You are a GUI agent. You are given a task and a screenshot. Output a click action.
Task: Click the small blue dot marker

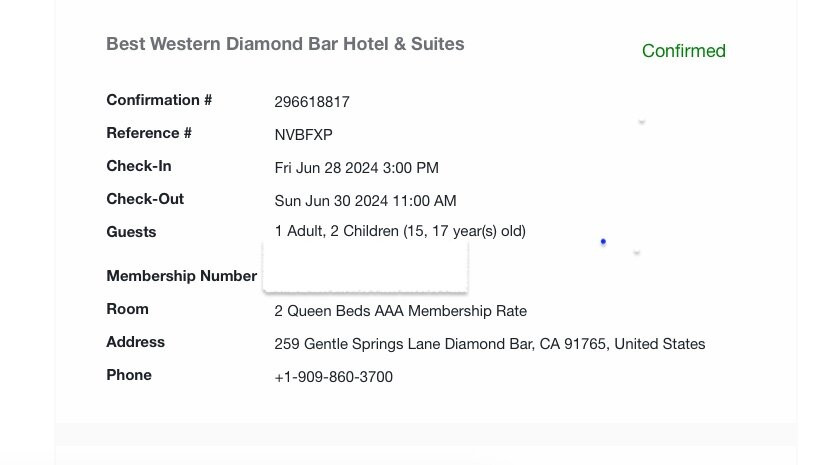(x=603, y=242)
